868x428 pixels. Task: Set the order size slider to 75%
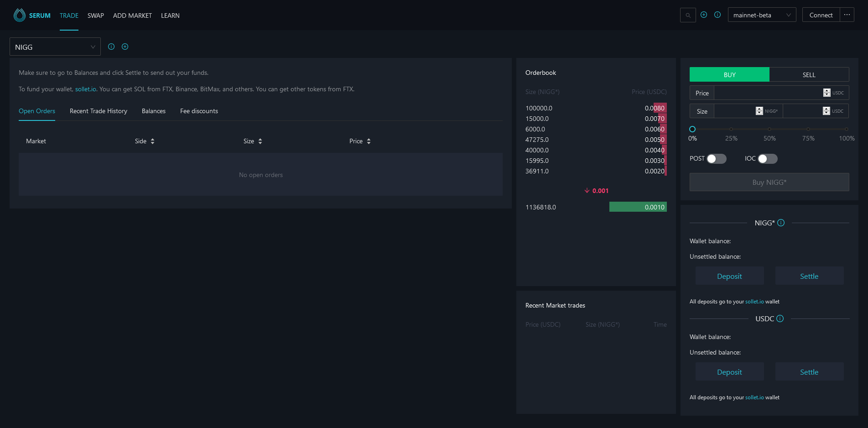tap(808, 129)
